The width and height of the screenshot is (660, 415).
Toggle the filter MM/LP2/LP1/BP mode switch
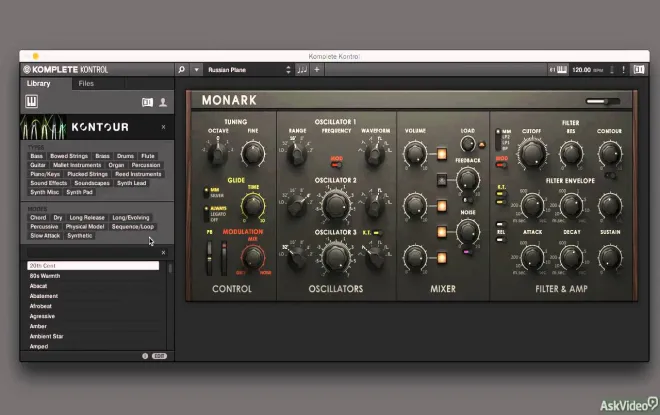[498, 140]
